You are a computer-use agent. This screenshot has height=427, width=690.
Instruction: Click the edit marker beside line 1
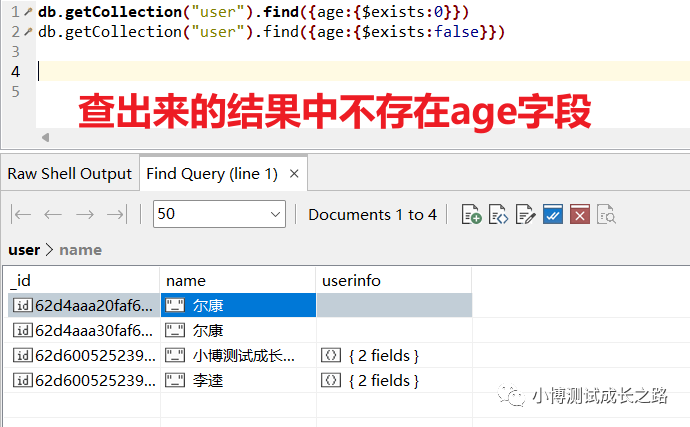pyautogui.click(x=28, y=12)
